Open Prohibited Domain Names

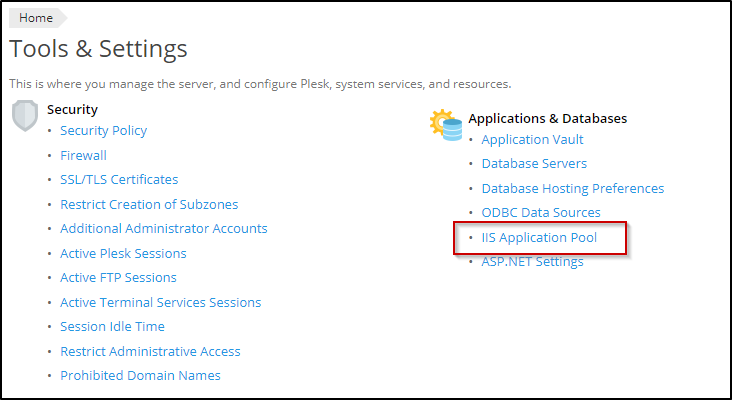point(140,376)
